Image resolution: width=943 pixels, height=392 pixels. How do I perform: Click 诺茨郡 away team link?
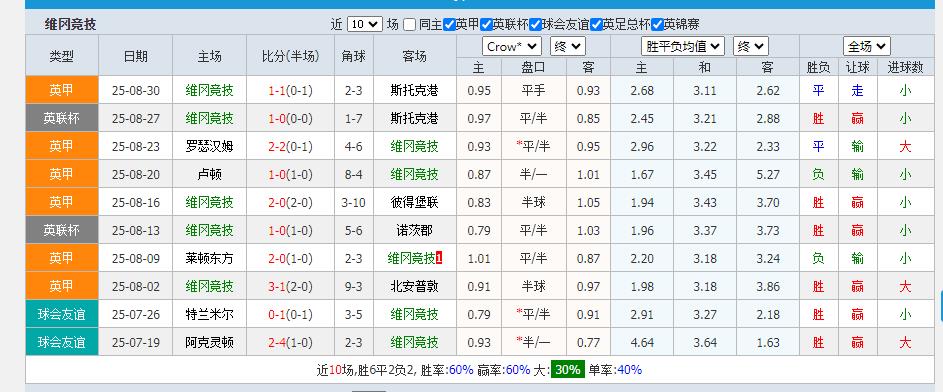[x=414, y=230]
